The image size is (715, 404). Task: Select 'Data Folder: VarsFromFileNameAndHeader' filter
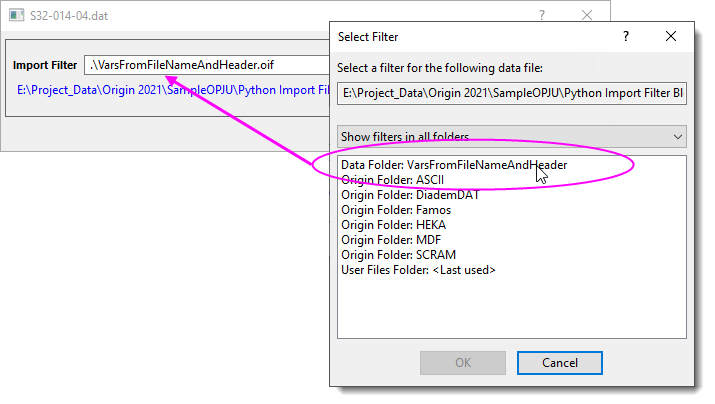pyautogui.click(x=454, y=165)
